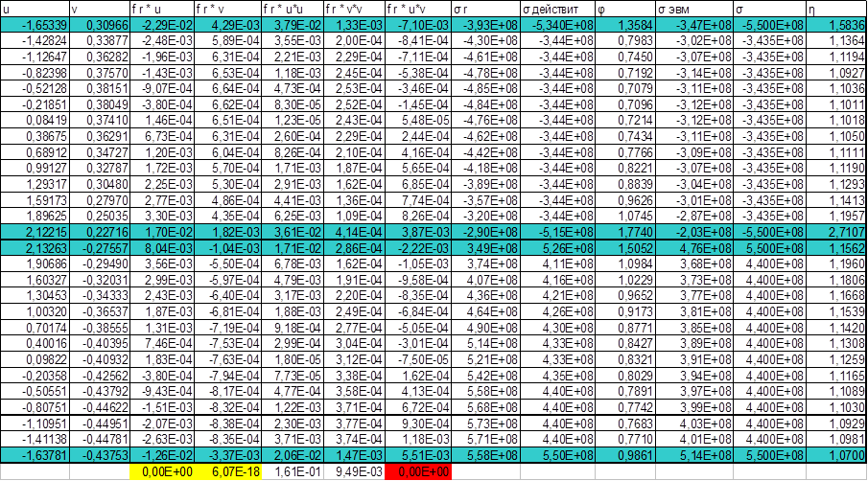This screenshot has height=481, width=868.
Task: Select the cell 0,37410
Action: [x=100, y=121]
